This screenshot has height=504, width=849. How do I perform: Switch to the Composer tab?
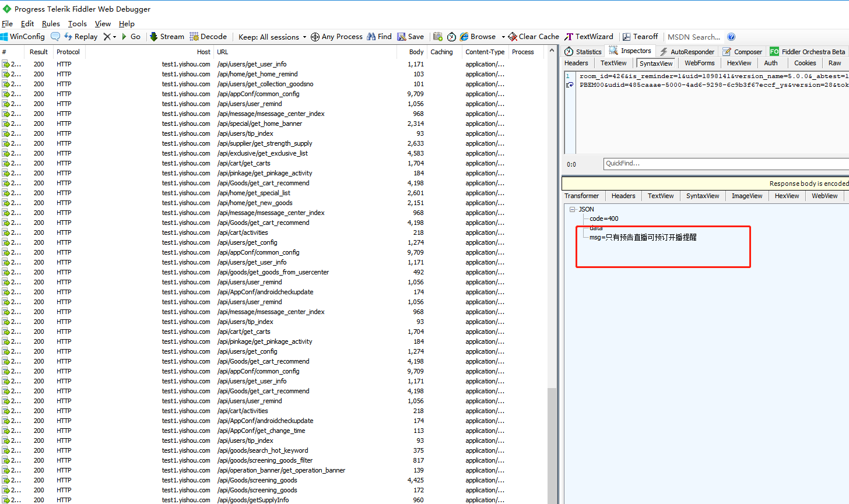click(x=742, y=52)
